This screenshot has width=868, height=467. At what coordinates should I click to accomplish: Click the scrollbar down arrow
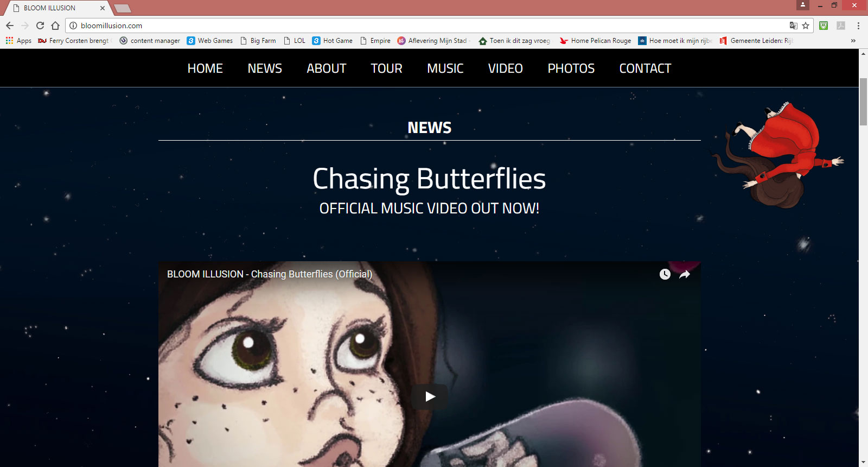tap(863, 462)
